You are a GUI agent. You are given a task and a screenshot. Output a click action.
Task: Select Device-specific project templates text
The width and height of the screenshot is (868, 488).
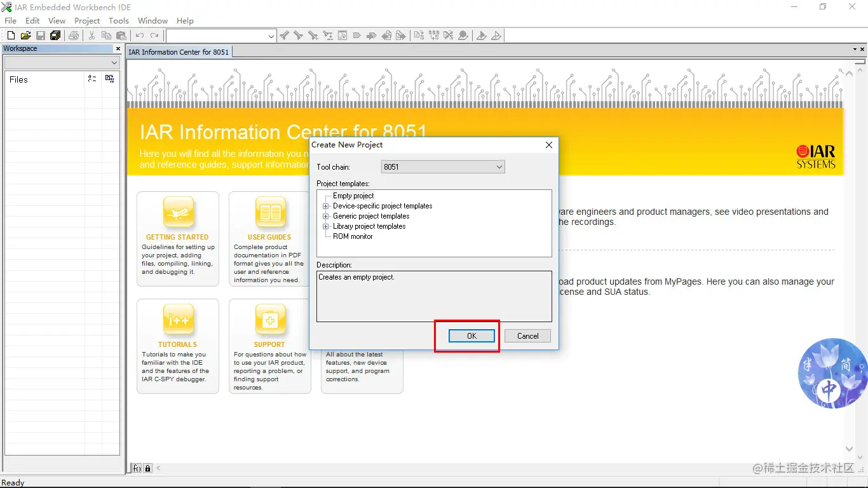[x=383, y=206]
